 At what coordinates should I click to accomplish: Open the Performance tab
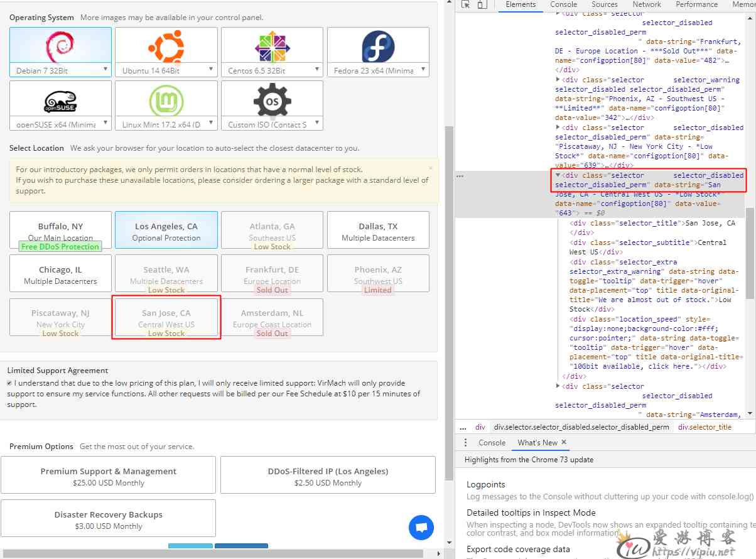pyautogui.click(x=697, y=4)
